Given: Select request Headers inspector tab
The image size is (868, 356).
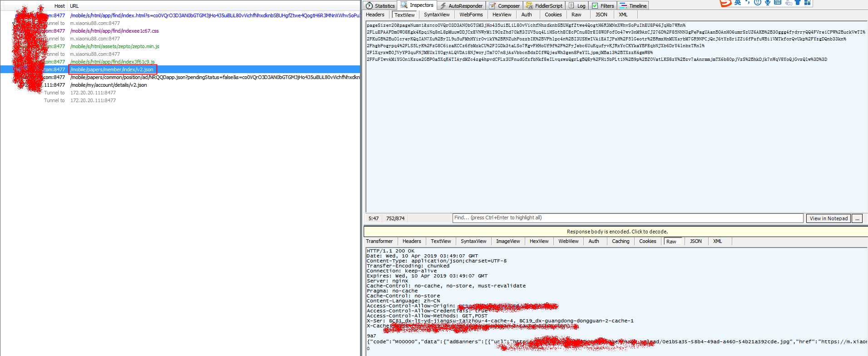Looking at the screenshot, I should pyautogui.click(x=375, y=15).
